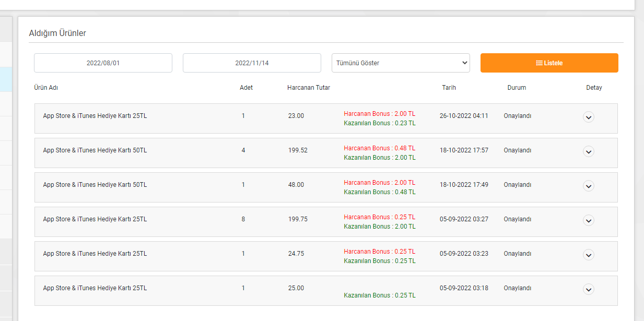Screen dimensions: 644x321
Task: Click the spent amount 25.00
Action: tap(296, 288)
